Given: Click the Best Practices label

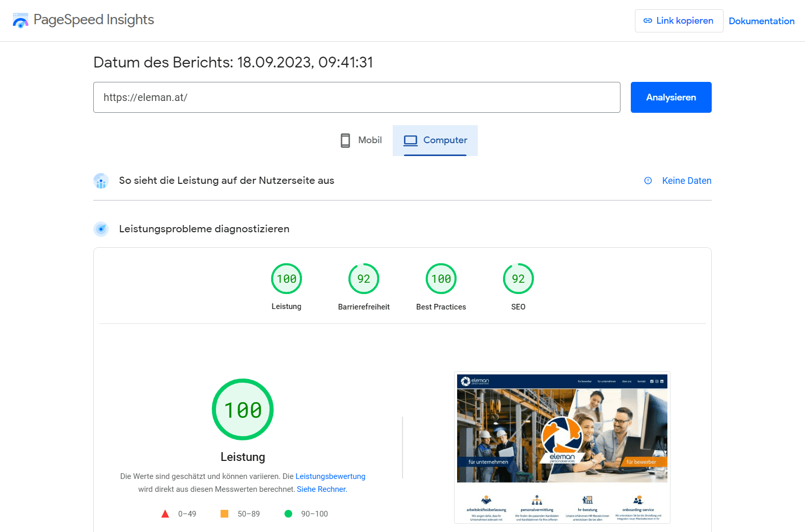Looking at the screenshot, I should pyautogui.click(x=441, y=307).
